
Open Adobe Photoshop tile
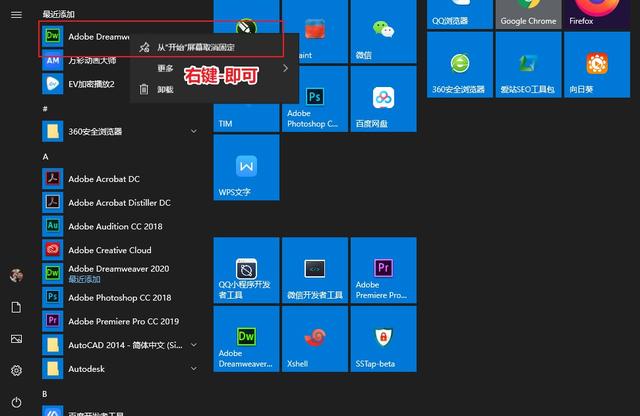(x=315, y=100)
